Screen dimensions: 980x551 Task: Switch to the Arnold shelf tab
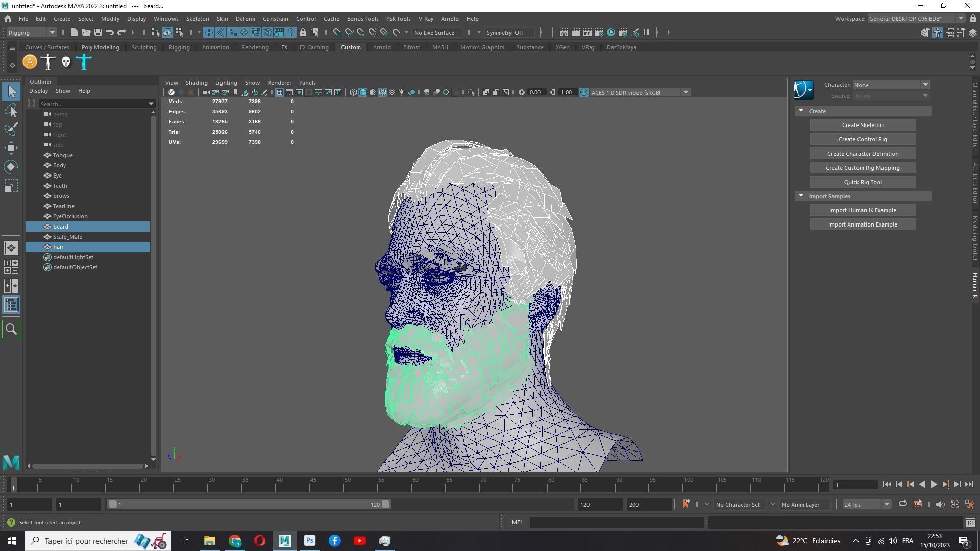[382, 47]
